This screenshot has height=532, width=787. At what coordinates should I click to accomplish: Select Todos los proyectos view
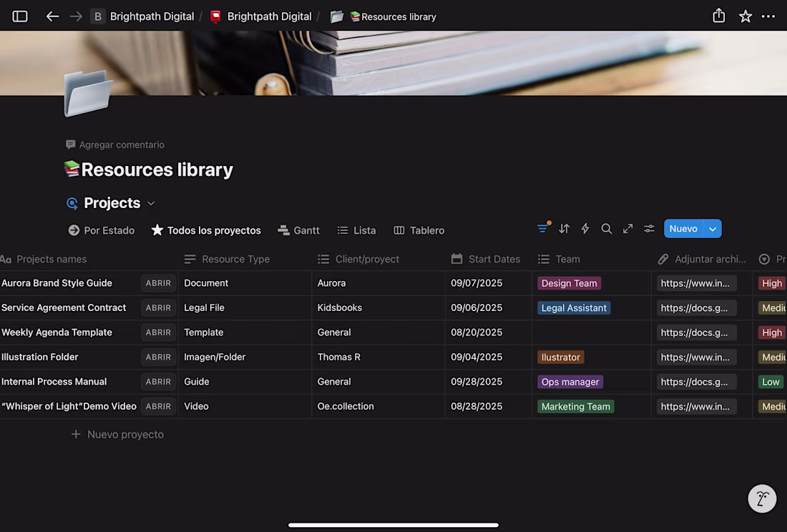[x=206, y=230]
